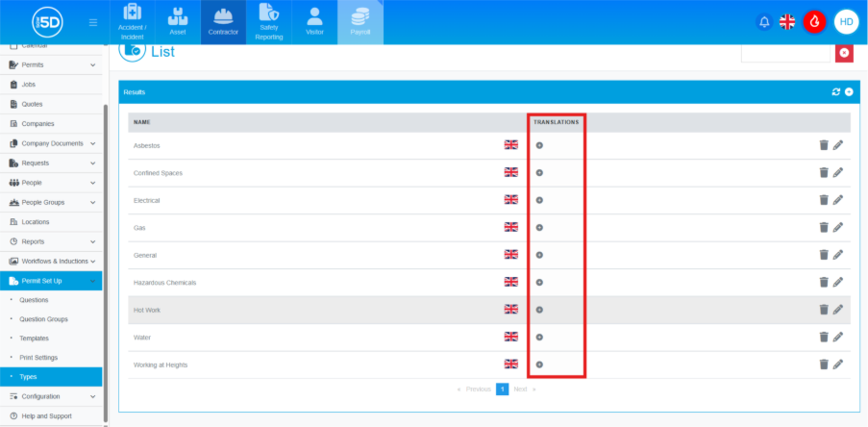Screen dimensions: 868x427
Task: Click the search input field above results
Action: [x=784, y=53]
